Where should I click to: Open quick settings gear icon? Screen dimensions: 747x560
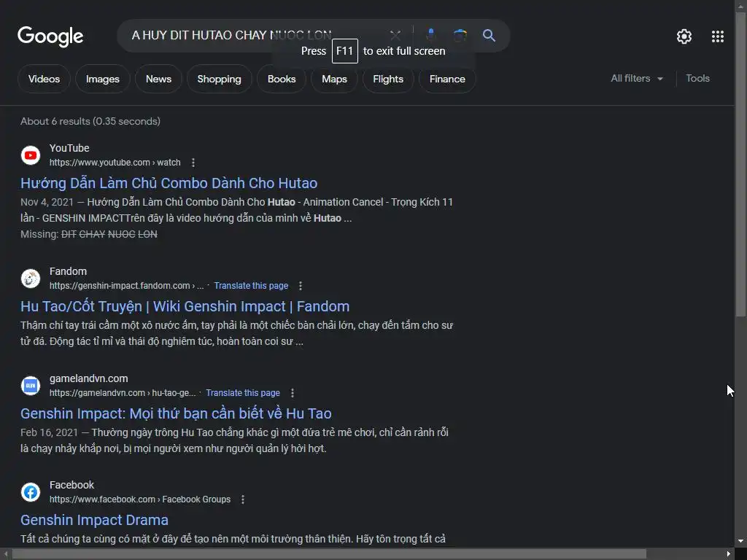coord(684,36)
